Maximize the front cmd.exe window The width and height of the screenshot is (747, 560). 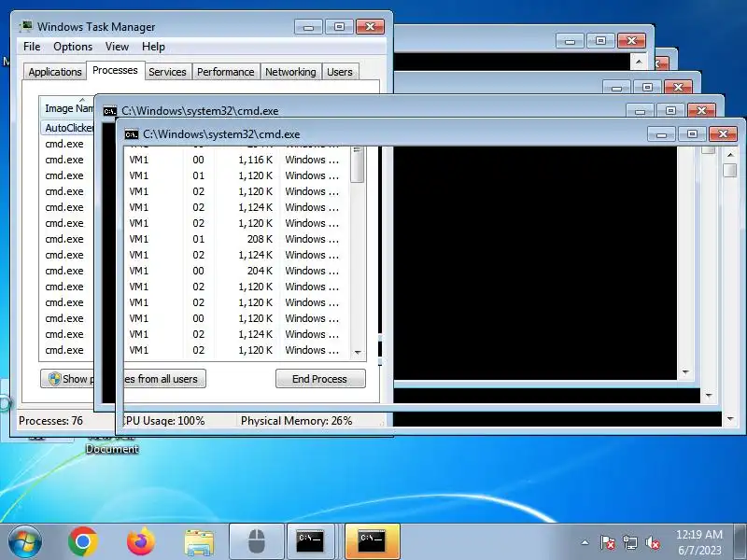[692, 134]
